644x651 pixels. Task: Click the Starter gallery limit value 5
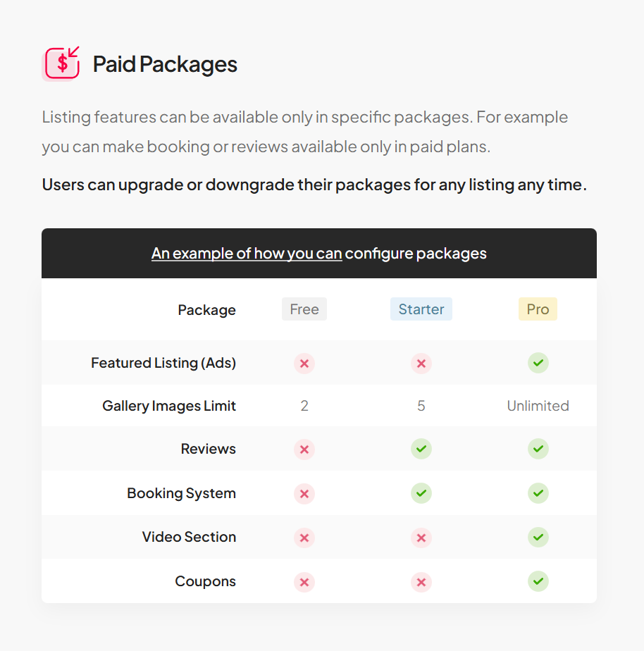pos(421,406)
